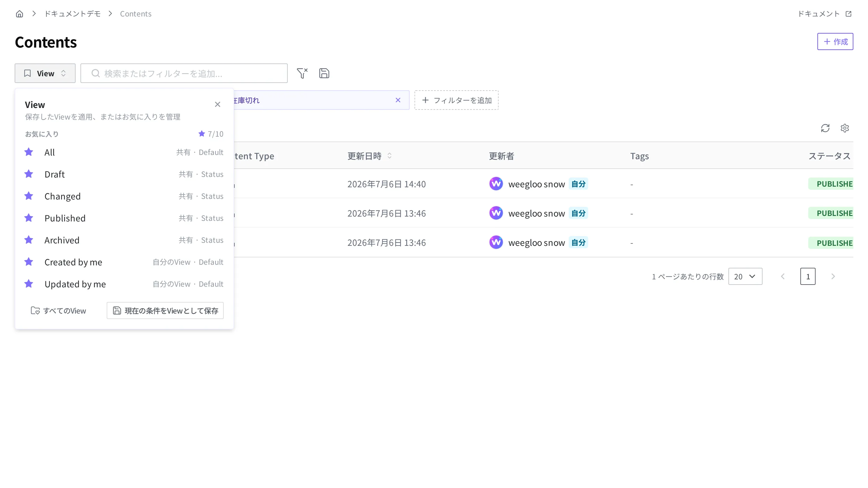Remove the 在庫切れ filter chip

[x=398, y=100]
